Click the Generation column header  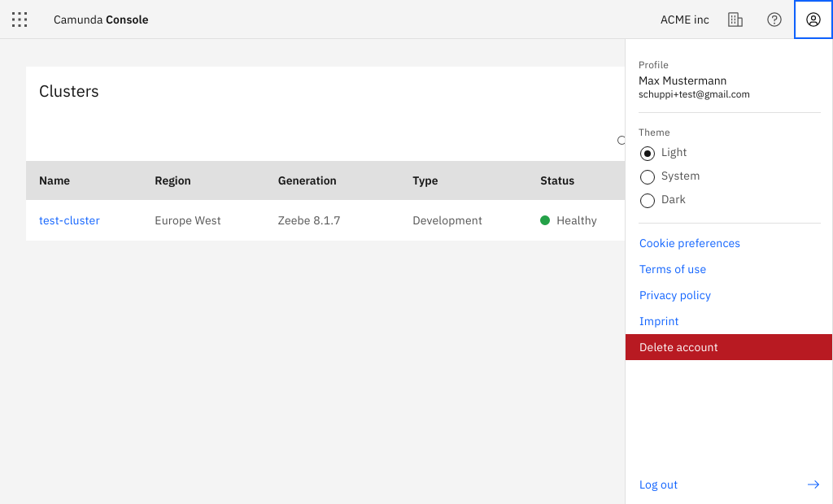pos(307,180)
